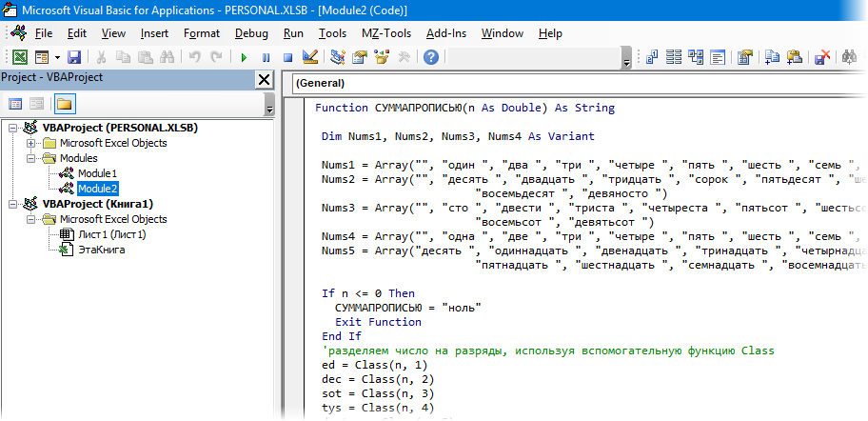
Task: Open the Format menu
Action: (202, 33)
